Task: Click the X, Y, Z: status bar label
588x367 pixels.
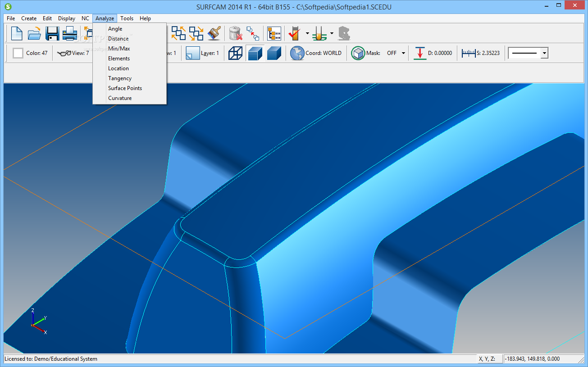Action: pyautogui.click(x=487, y=359)
